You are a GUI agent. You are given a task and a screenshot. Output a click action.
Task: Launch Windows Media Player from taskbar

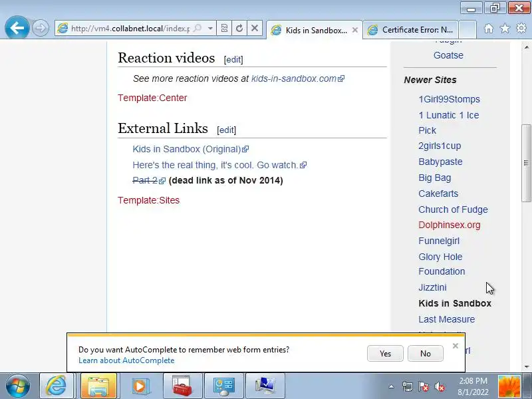click(x=140, y=386)
